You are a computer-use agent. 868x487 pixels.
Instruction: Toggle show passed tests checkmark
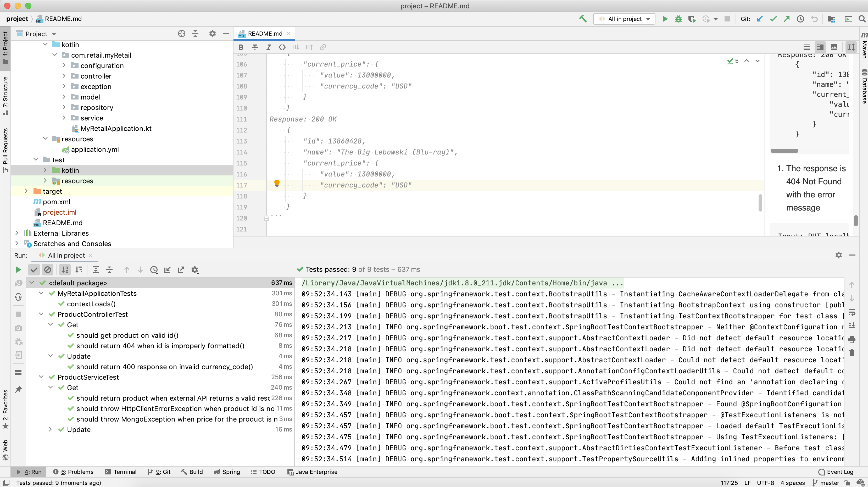(34, 270)
